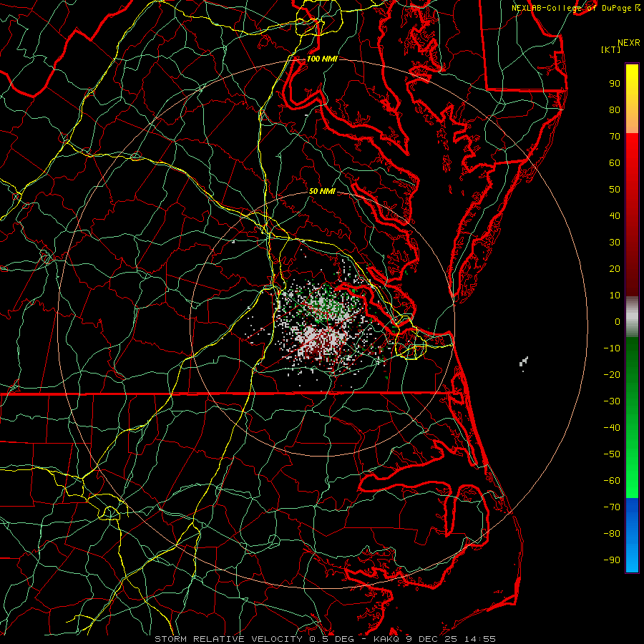The height and width of the screenshot is (644, 644).
Task: Click the 20 value on the color scale
Action: (615, 269)
